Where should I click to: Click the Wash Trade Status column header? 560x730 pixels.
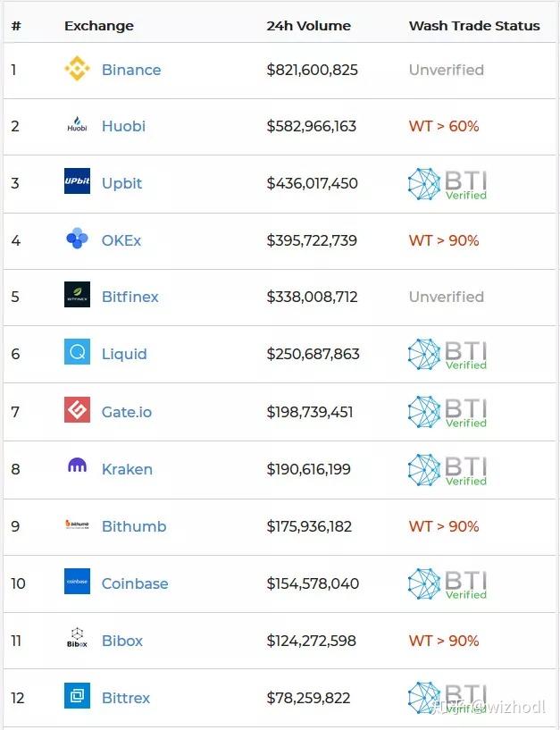point(474,26)
